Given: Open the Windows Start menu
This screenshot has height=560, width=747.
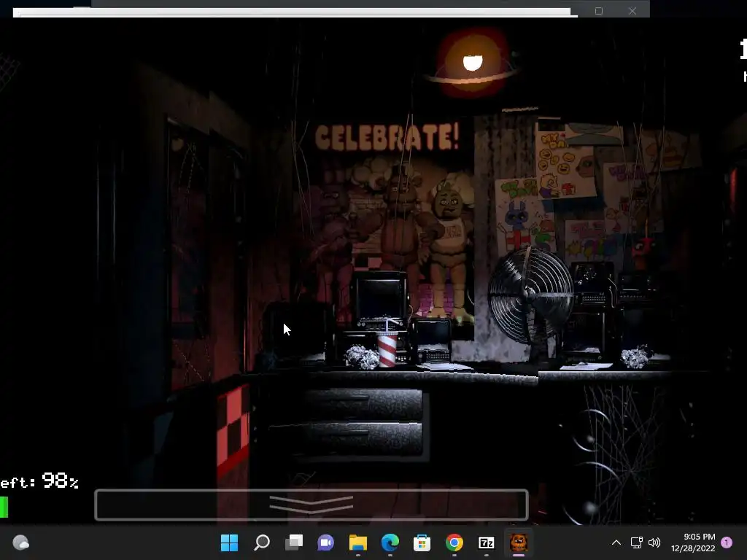Looking at the screenshot, I should [x=229, y=542].
